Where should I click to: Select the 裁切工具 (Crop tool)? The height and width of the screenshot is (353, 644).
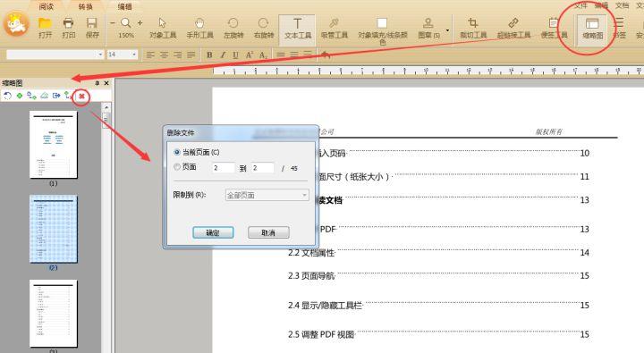473,28
